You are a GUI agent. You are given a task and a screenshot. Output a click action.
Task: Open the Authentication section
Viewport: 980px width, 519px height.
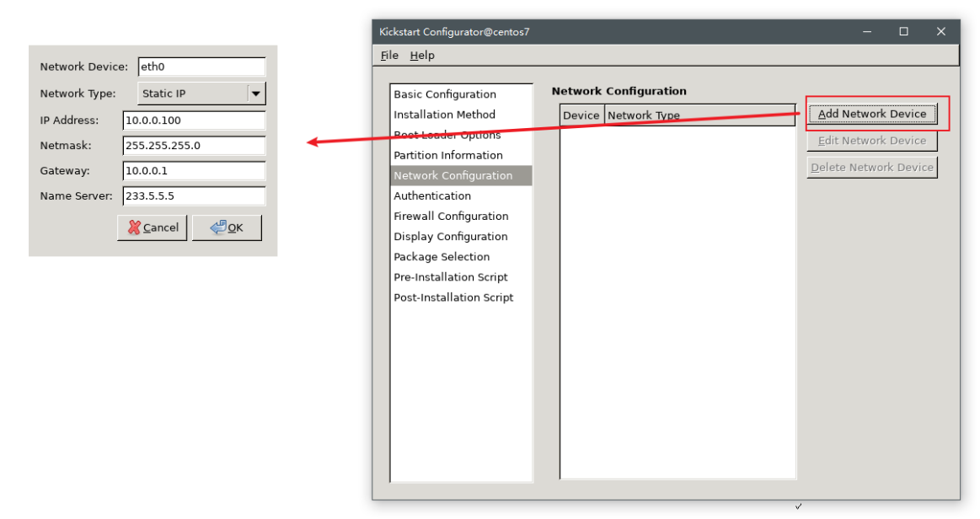click(x=432, y=195)
